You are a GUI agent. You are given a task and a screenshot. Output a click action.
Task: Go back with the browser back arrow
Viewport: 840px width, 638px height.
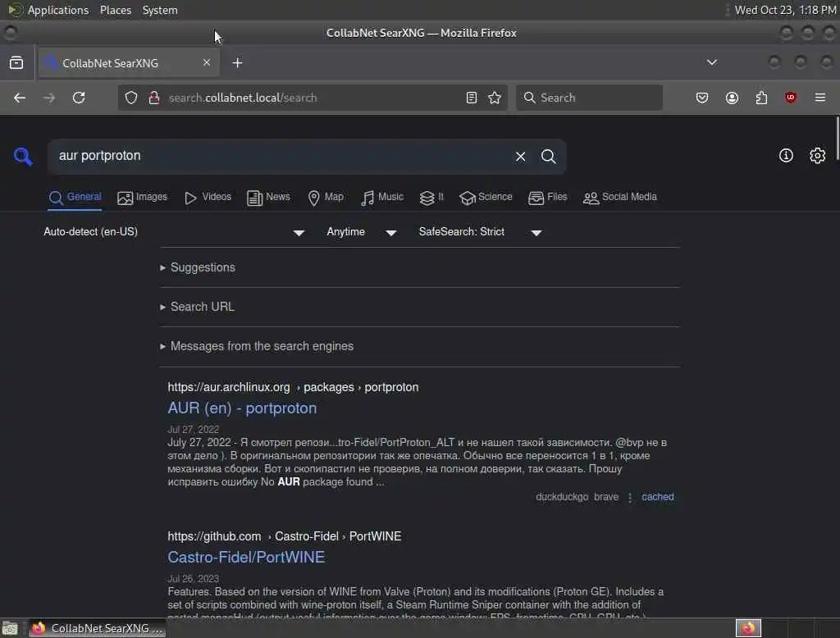click(20, 98)
